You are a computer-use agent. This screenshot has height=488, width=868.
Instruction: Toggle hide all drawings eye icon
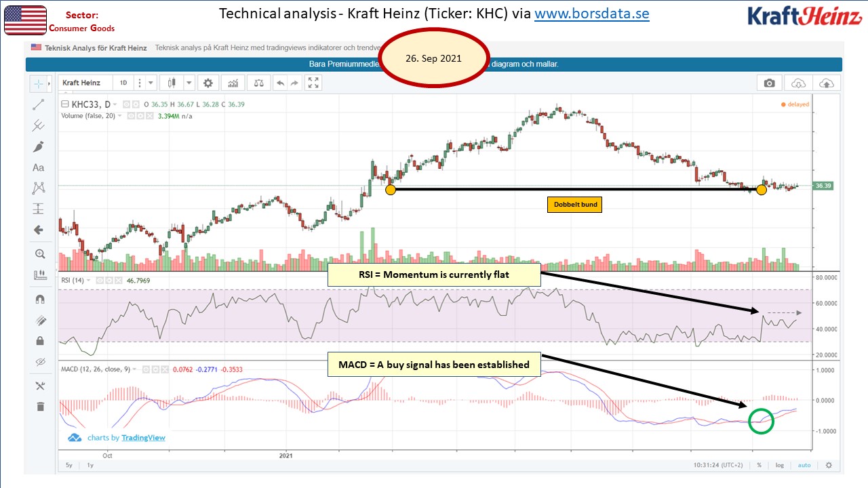[x=39, y=361]
